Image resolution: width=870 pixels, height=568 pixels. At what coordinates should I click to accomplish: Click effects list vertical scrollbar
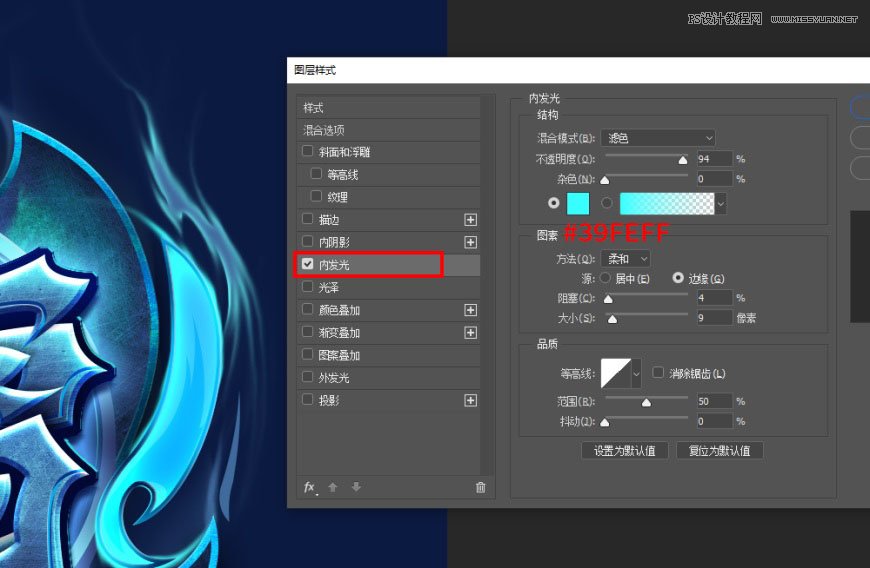click(486, 283)
